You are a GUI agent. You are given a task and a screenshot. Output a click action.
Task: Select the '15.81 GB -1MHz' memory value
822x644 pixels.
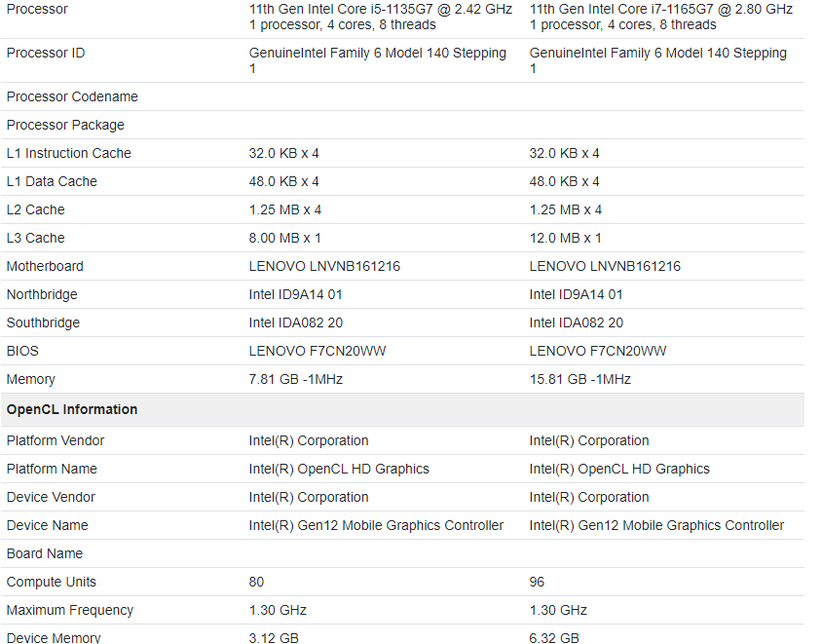coord(579,380)
